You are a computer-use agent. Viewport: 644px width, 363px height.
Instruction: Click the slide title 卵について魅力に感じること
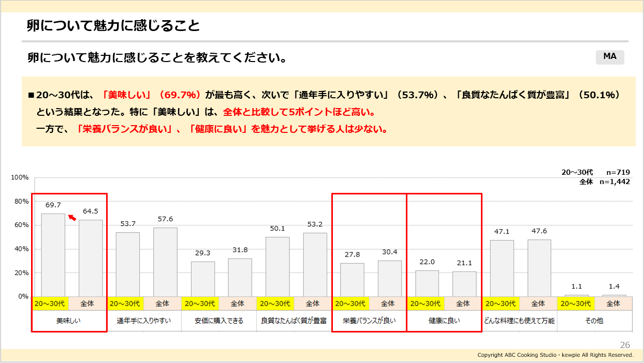[x=113, y=26]
